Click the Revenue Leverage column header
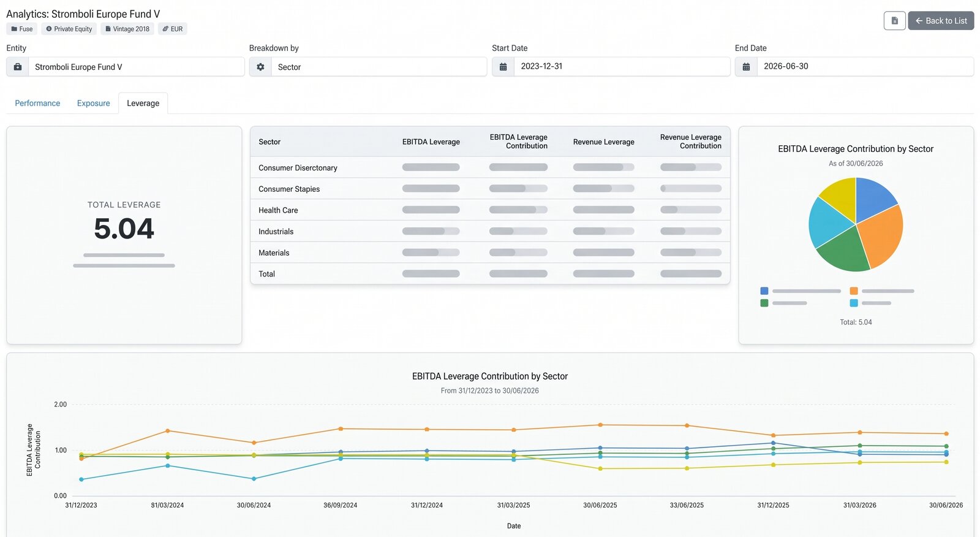This screenshot has height=537, width=980. tap(603, 142)
